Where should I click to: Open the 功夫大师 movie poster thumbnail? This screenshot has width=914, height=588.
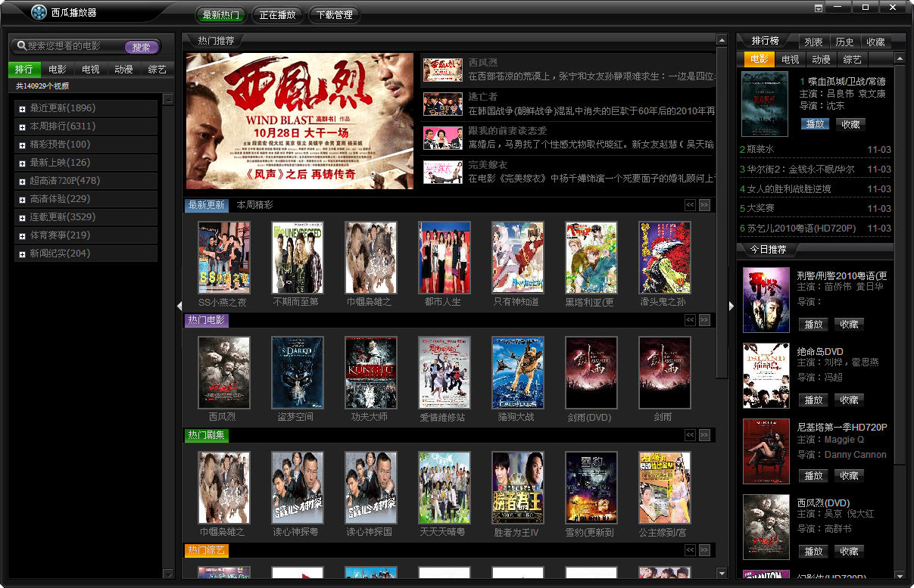[370, 373]
